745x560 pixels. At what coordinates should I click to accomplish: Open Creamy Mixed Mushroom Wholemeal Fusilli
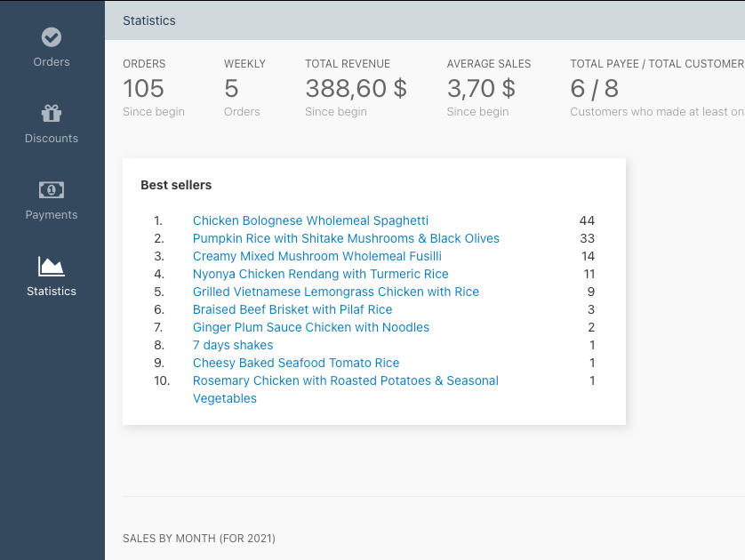316,257
